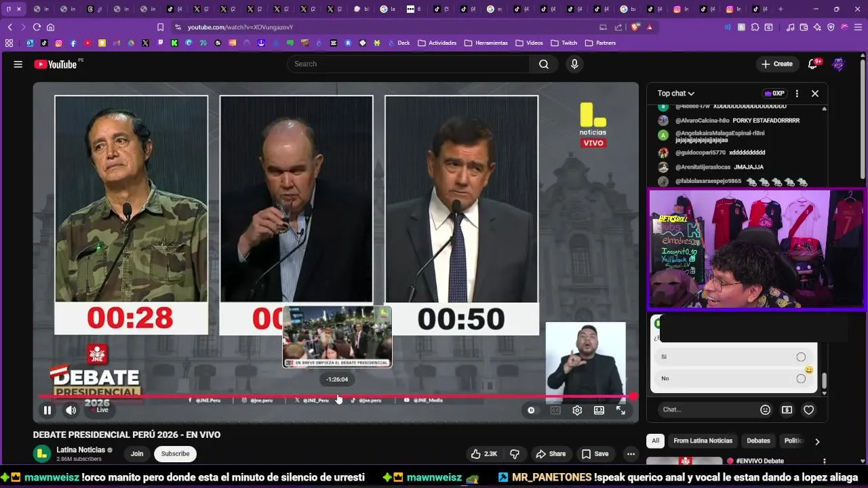Send a heart reaction in chat
This screenshot has width=868, height=488.
[x=808, y=409]
